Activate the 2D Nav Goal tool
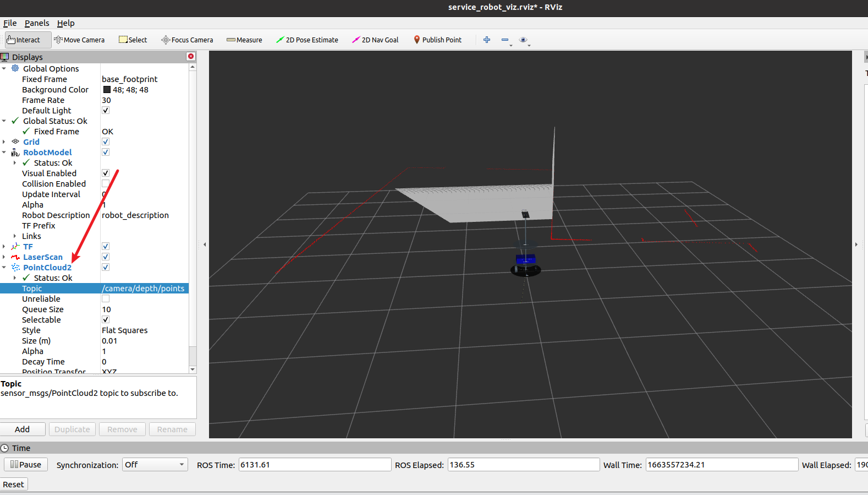The width and height of the screenshot is (868, 495). click(x=375, y=40)
